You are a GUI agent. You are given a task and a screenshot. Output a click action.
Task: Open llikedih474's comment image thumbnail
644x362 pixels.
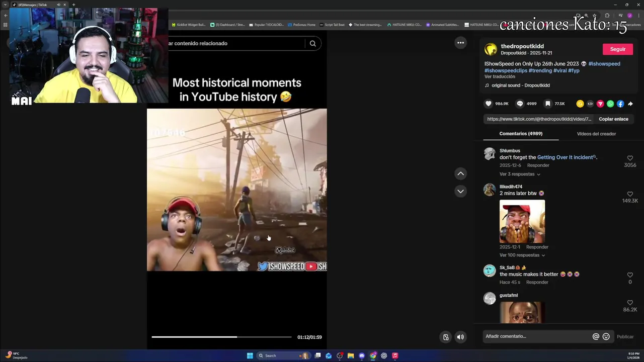pyautogui.click(x=522, y=221)
